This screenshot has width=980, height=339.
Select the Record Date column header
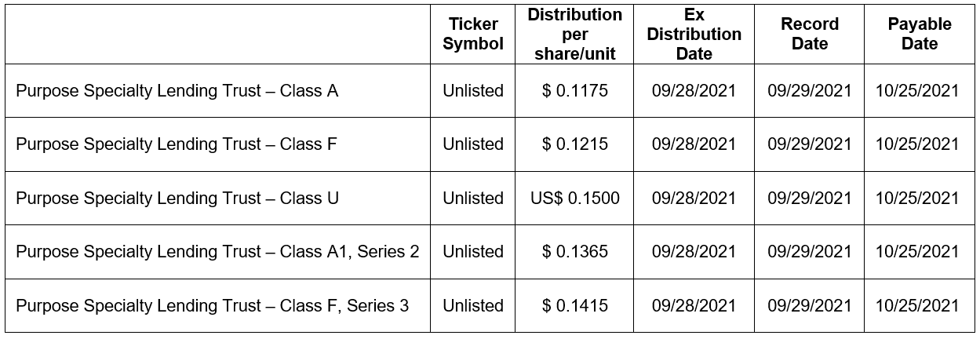tap(809, 34)
